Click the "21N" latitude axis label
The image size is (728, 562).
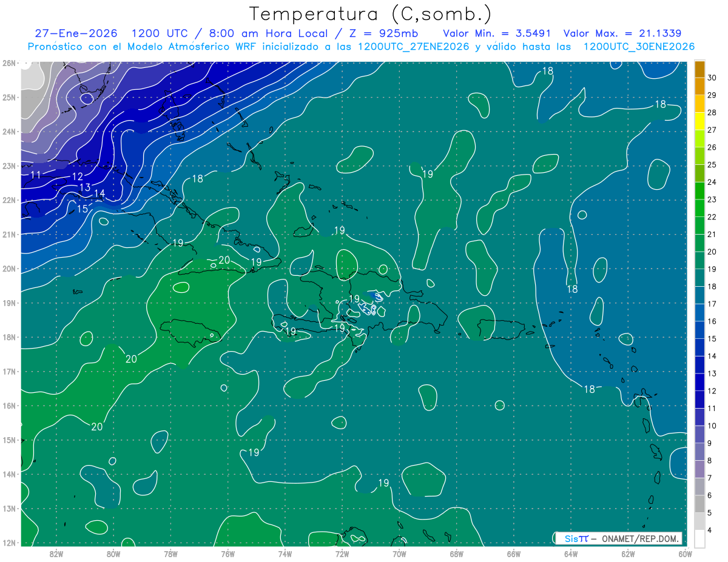(x=9, y=234)
